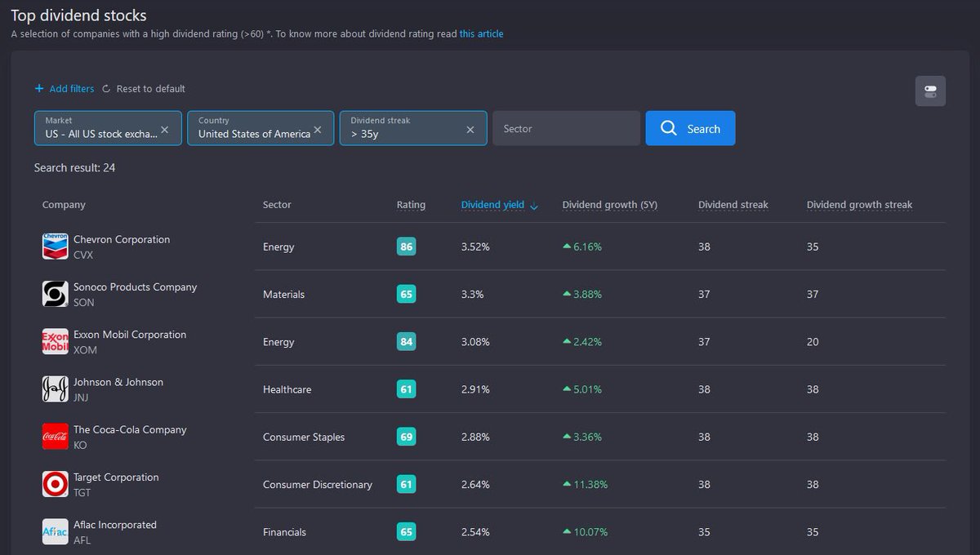Open the 'this article' link
This screenshot has width=980, height=555.
pyautogui.click(x=481, y=34)
